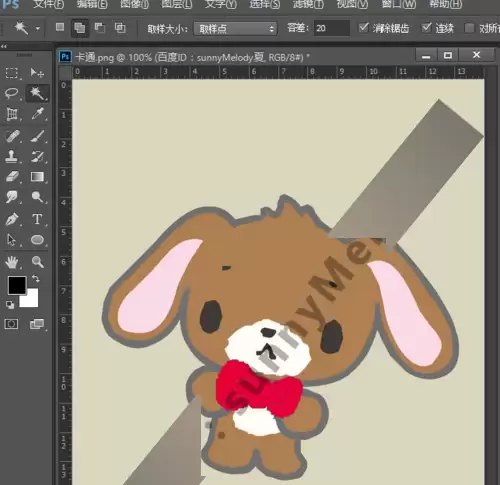Screen dimensions: 500x485
Task: Maximize the 卡通.png document window
Action: pos(448,55)
